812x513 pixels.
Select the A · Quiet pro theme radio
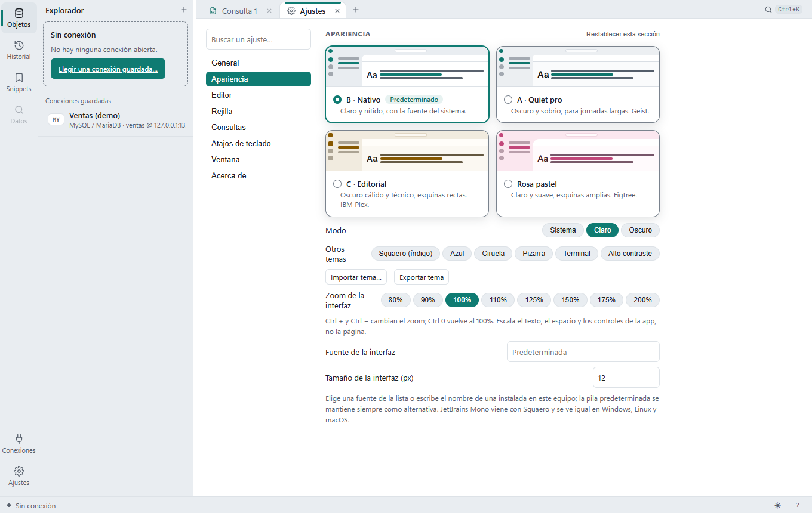pos(508,100)
